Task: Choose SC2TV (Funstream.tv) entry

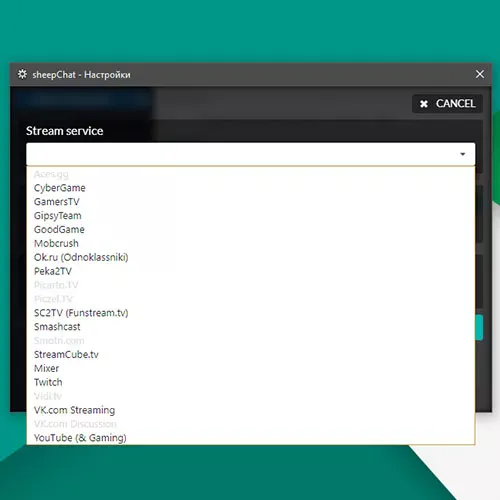Action: (x=251, y=313)
